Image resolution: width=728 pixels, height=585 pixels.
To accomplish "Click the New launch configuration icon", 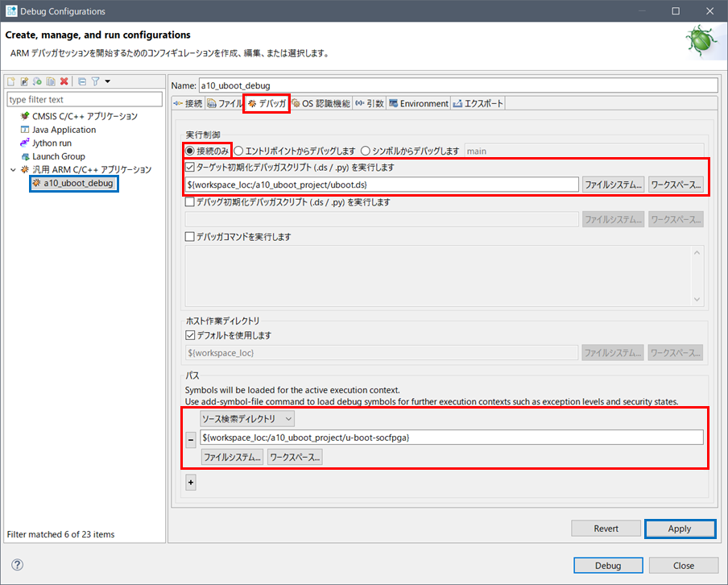I will (12, 81).
